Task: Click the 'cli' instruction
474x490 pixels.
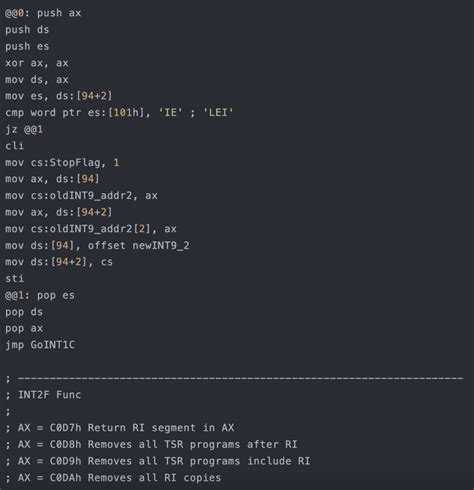Action: pyautogui.click(x=14, y=146)
